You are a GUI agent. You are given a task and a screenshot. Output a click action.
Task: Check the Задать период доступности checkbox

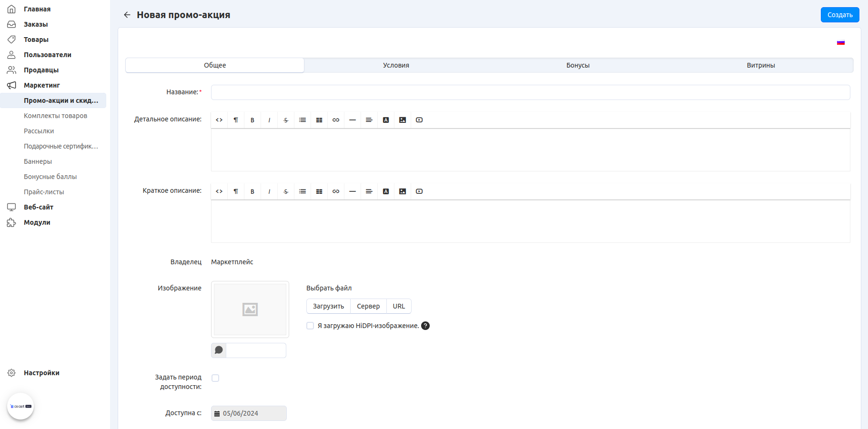(x=215, y=378)
